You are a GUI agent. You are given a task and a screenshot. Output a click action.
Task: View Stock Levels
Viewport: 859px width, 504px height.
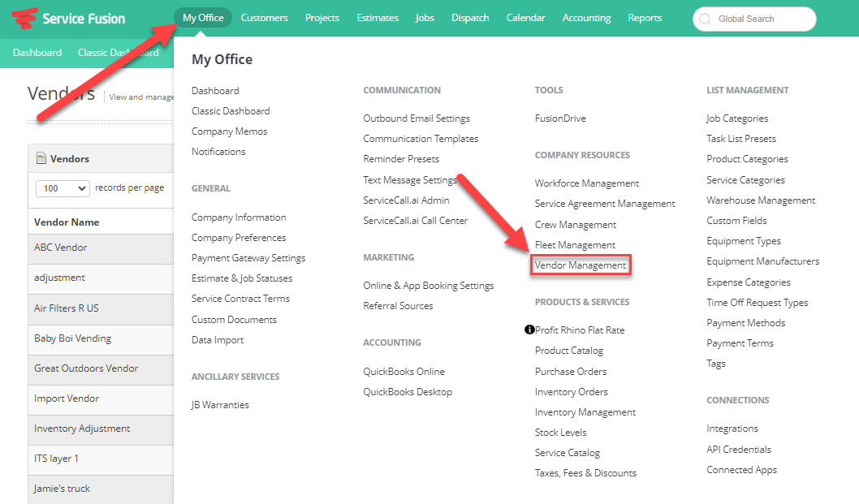[x=560, y=433]
